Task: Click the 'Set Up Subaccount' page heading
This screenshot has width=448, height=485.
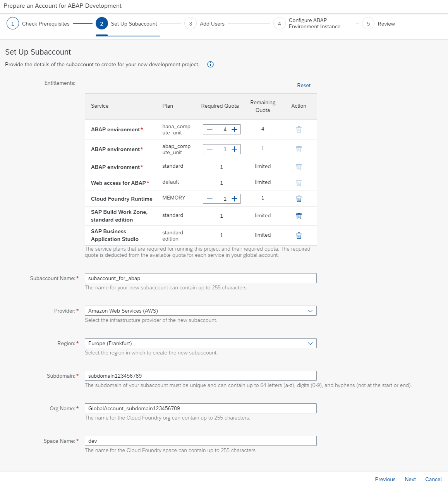Action: (38, 52)
